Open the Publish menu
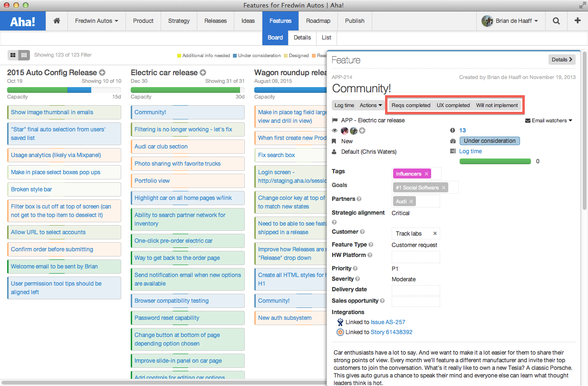 coord(355,21)
